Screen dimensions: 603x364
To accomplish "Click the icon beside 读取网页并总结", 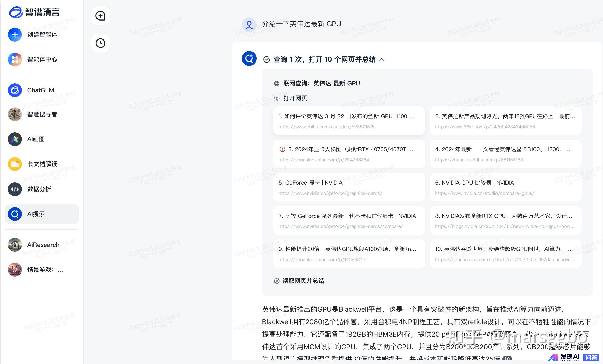I will pyautogui.click(x=277, y=281).
